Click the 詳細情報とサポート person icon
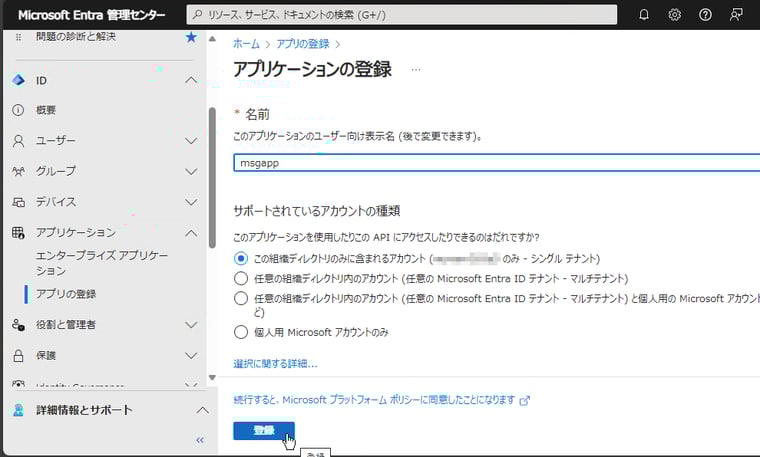 18,410
